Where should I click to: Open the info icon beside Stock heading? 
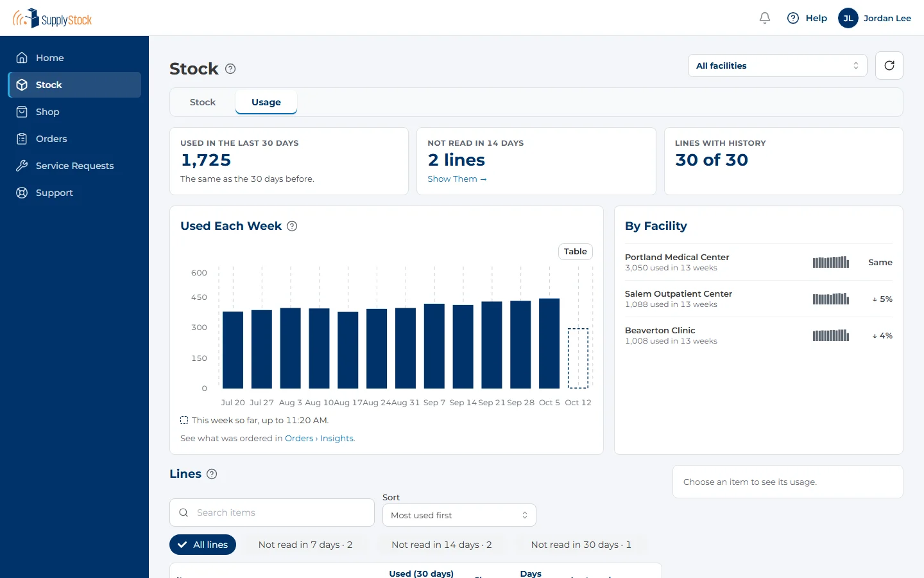click(230, 69)
